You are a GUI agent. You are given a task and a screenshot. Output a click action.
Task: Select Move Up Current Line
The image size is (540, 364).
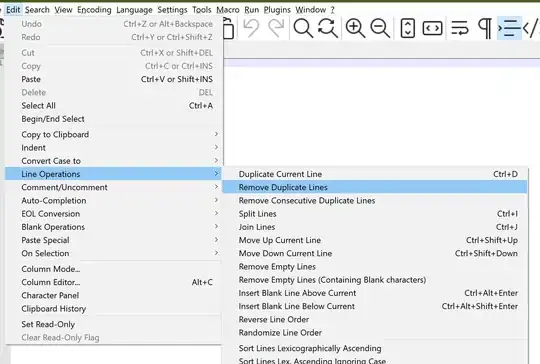[375, 240]
